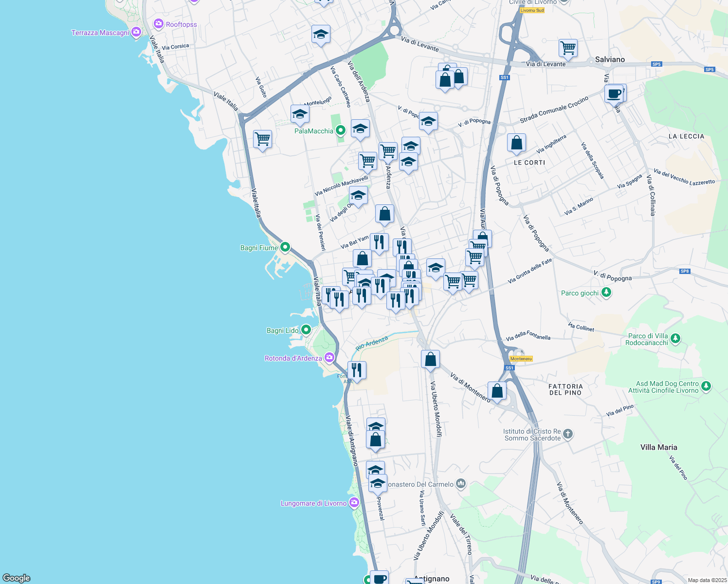Select the Lungomare di Livorno camera pin
Image resolution: width=728 pixels, height=584 pixels.
click(x=354, y=503)
